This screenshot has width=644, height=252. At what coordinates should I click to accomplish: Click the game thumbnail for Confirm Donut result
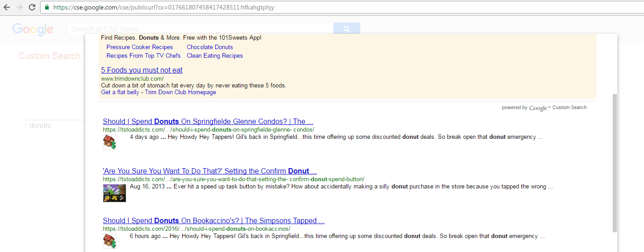click(115, 193)
